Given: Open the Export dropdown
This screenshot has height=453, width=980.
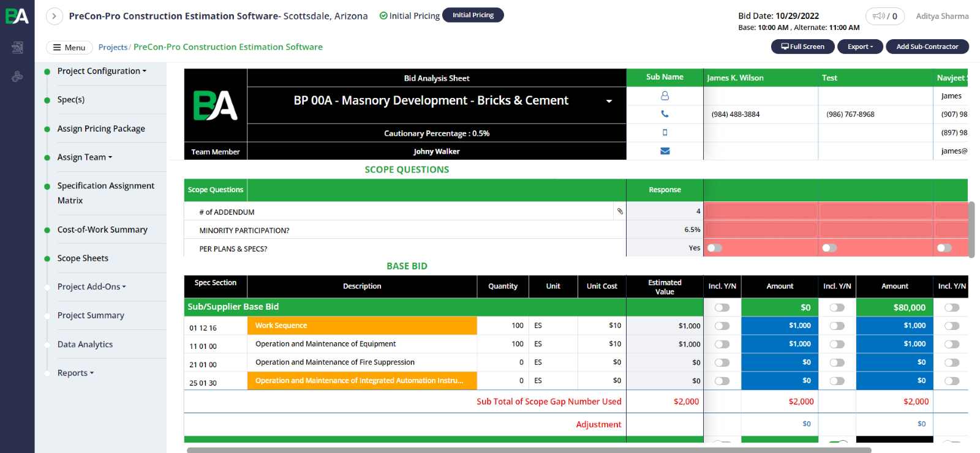Looking at the screenshot, I should [x=860, y=47].
